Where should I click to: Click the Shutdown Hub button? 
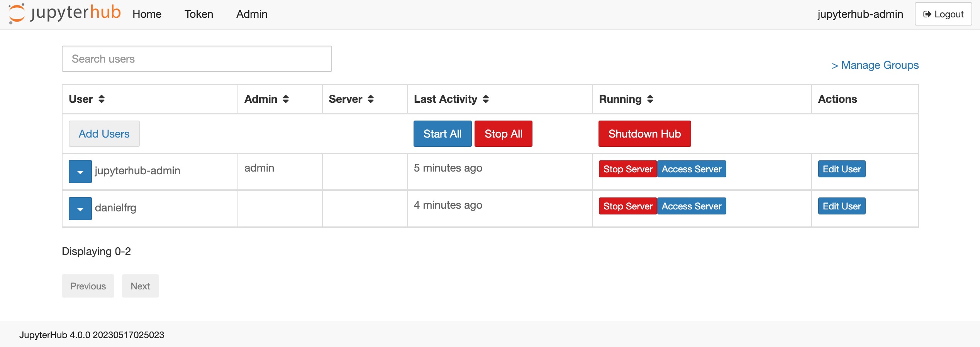click(645, 134)
